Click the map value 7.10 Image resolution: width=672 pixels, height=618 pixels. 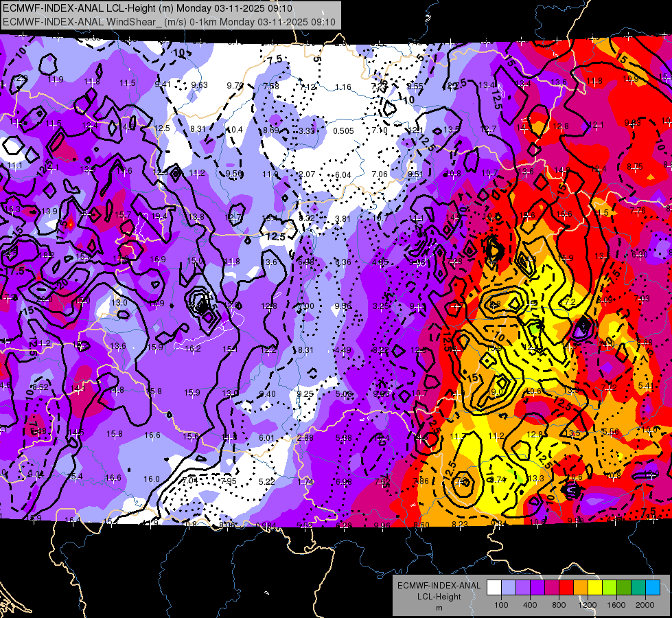tap(380, 130)
